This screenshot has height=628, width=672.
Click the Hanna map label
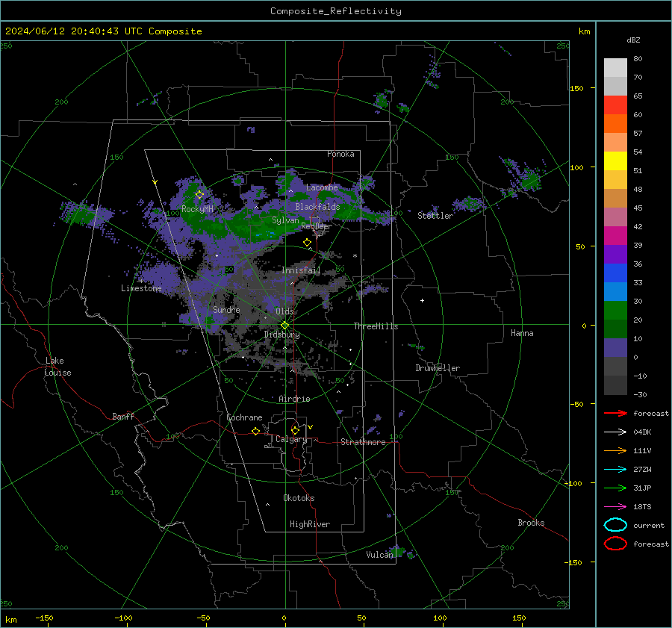pos(522,333)
